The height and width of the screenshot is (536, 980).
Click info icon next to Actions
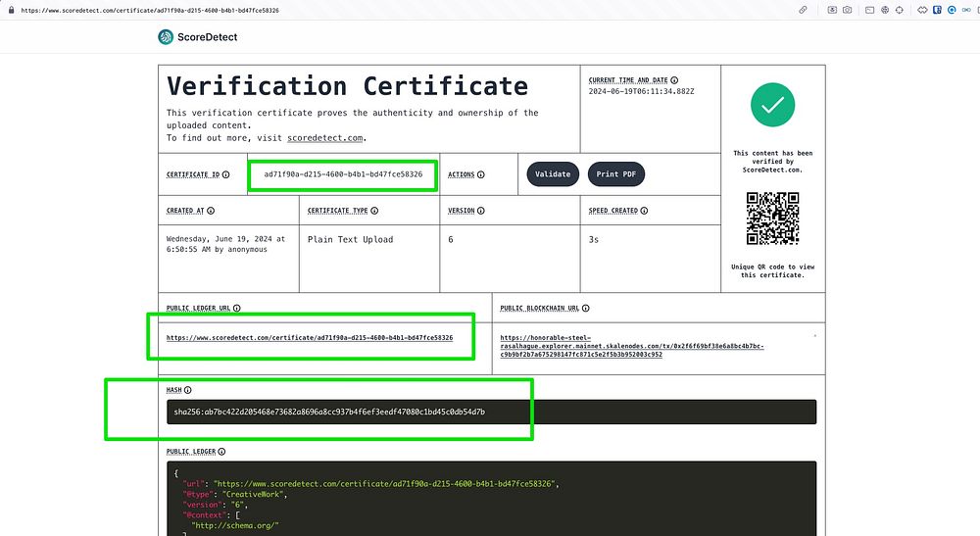click(480, 175)
